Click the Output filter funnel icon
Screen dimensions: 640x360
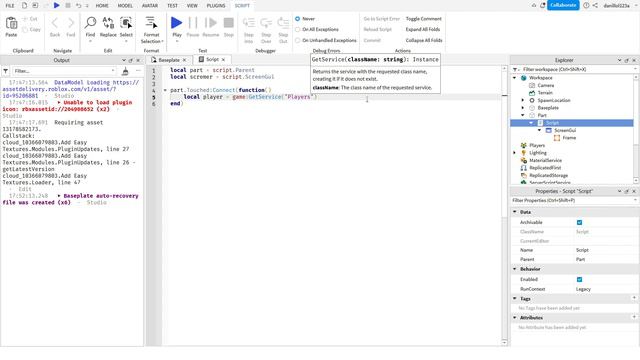(x=6, y=71)
